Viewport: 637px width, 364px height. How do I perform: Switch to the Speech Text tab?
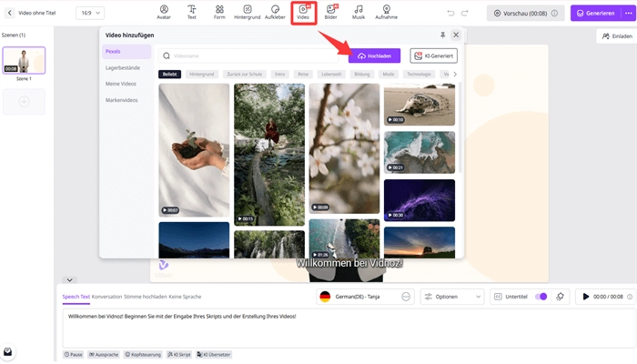(x=76, y=297)
